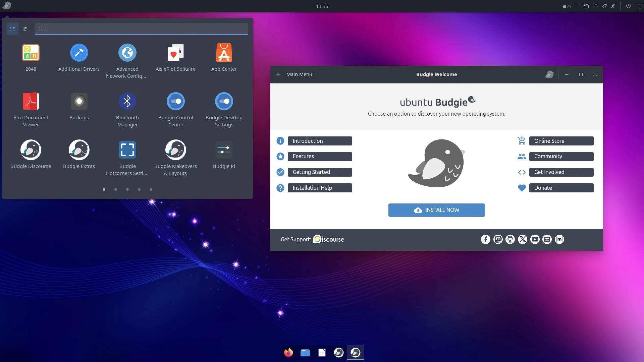Click the INSTALL NOW button
The image size is (644, 362).
coord(436,210)
